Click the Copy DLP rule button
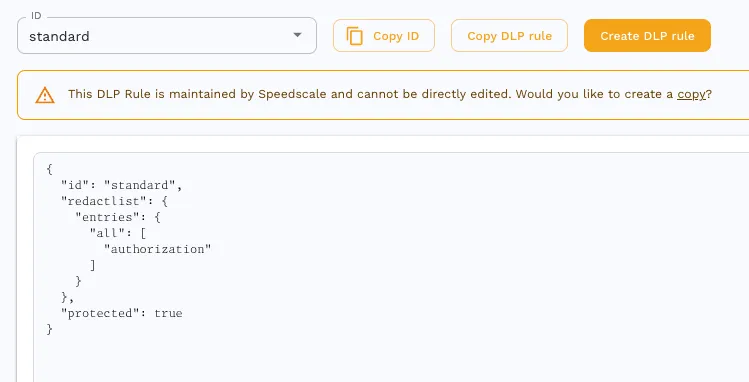This screenshot has height=382, width=749. 509,36
